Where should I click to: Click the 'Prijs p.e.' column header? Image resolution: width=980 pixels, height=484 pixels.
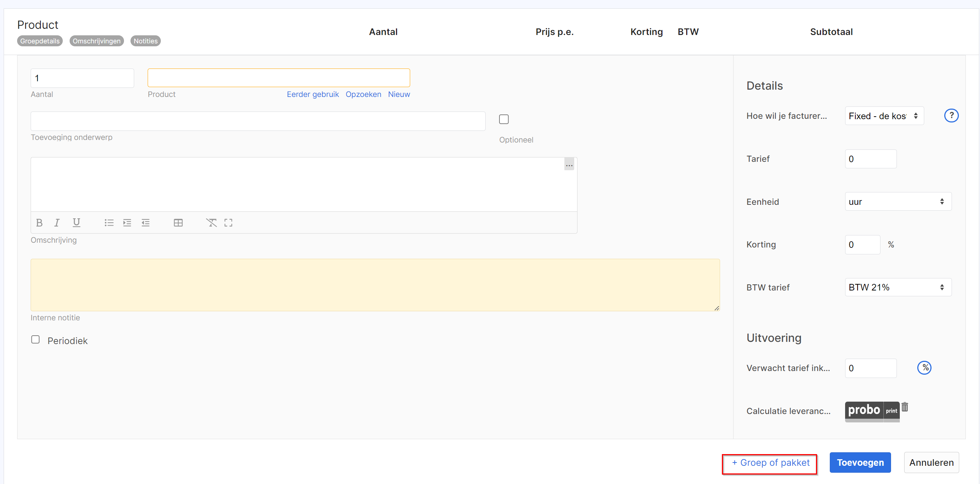tap(554, 32)
